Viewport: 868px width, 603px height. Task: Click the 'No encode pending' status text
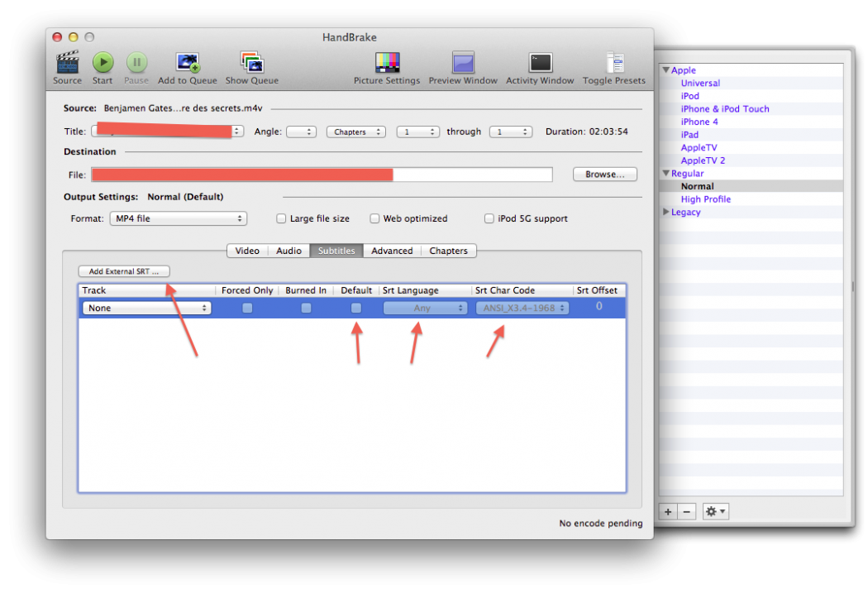click(x=601, y=524)
